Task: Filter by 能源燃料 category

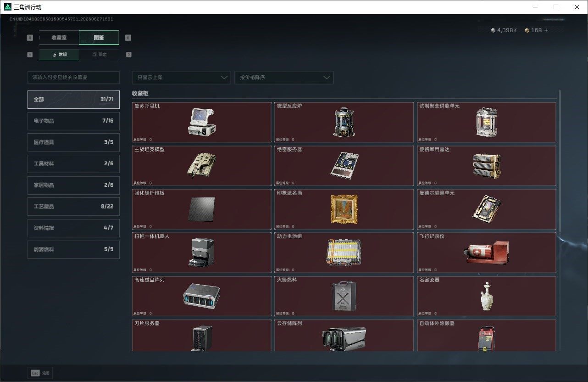Action: click(73, 249)
